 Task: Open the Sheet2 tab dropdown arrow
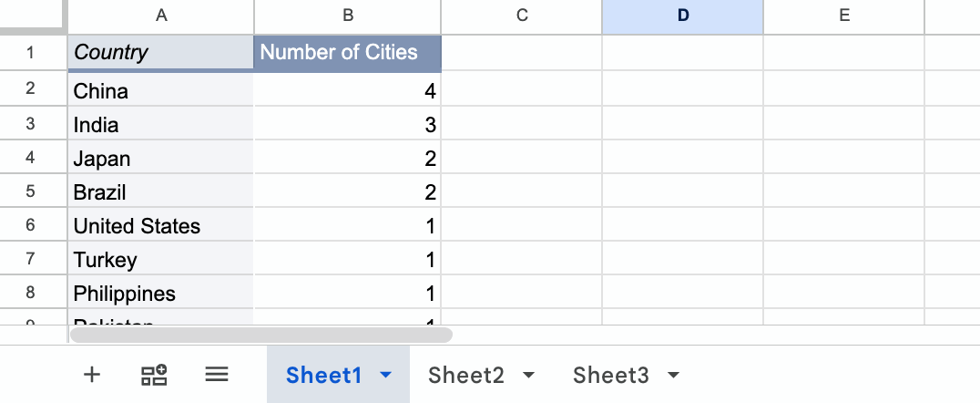pos(529,375)
